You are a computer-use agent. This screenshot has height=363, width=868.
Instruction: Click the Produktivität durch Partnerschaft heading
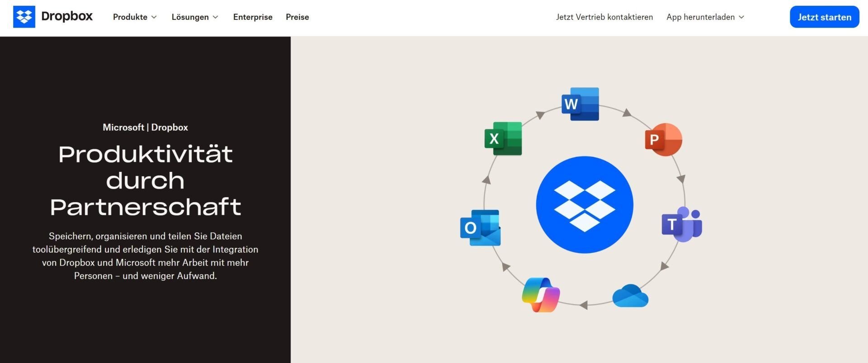coord(145,180)
